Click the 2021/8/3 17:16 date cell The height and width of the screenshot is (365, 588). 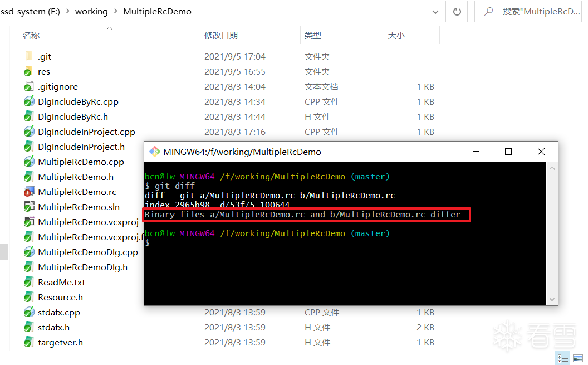[x=235, y=132]
